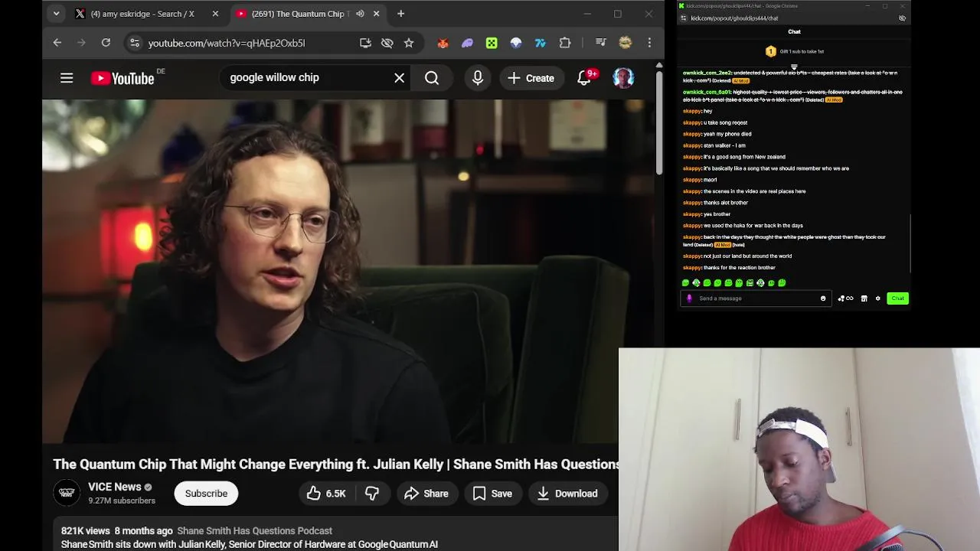
Task: Open the MetaMask fox extension
Action: (x=443, y=43)
